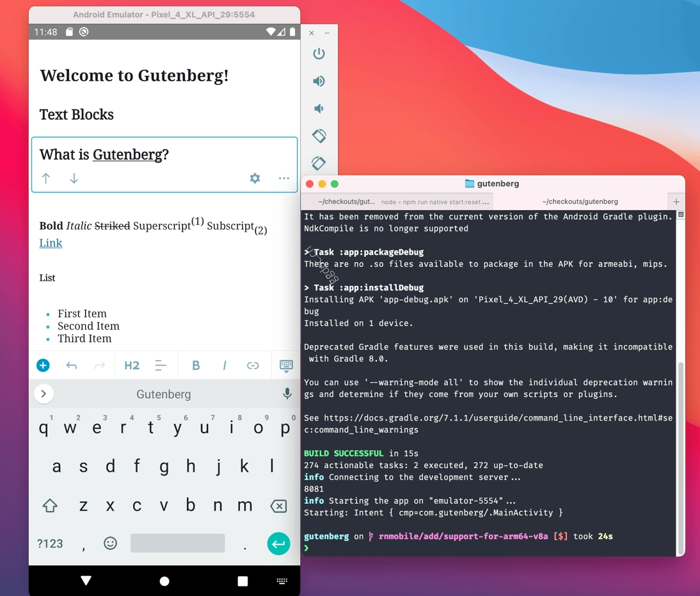Tap the keyboard switcher icon in the navigation bar

(x=282, y=581)
